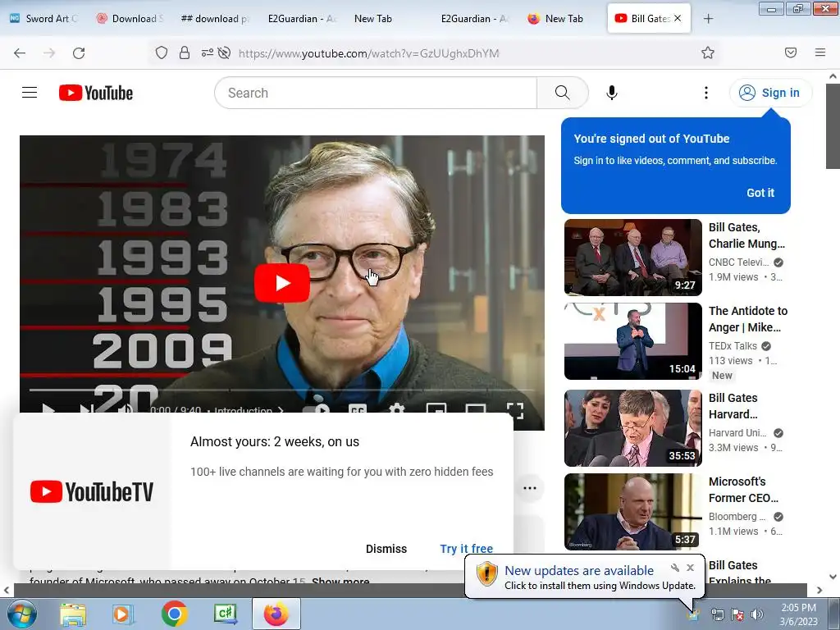Play the video with the big red button

point(282,283)
